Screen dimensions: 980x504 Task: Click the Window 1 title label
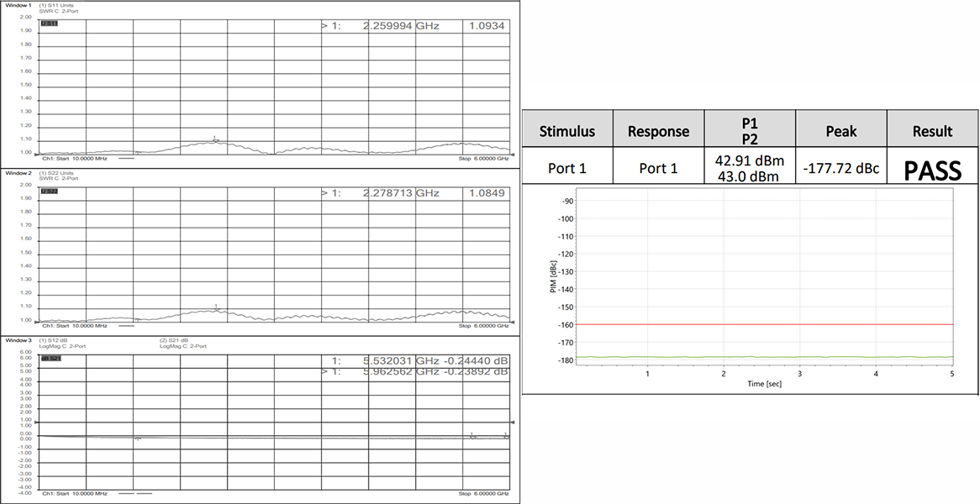point(18,4)
